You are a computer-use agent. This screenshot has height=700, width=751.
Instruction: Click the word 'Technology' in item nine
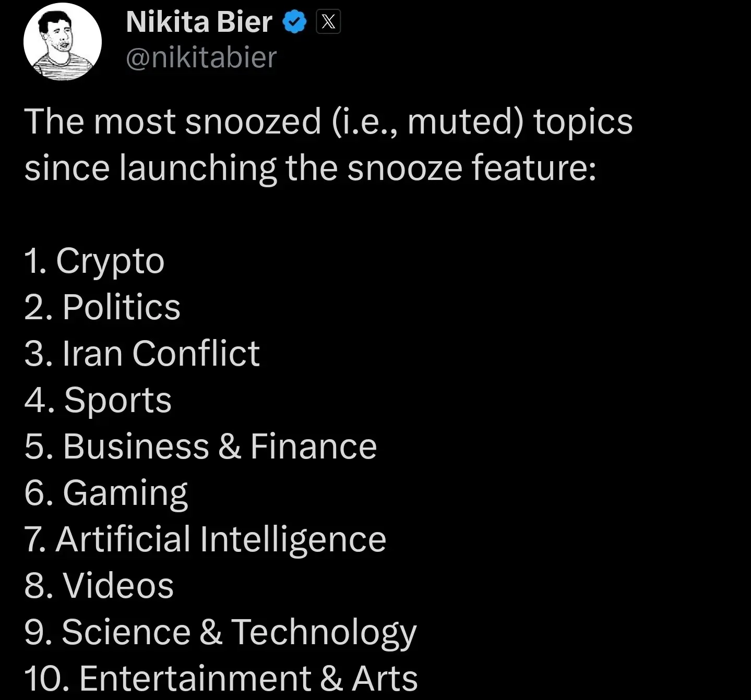click(324, 633)
